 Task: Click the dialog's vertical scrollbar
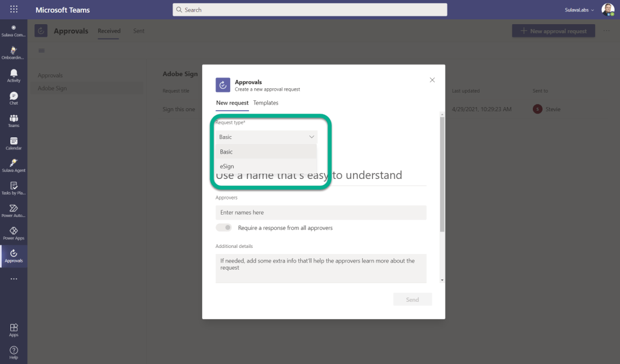(442, 175)
